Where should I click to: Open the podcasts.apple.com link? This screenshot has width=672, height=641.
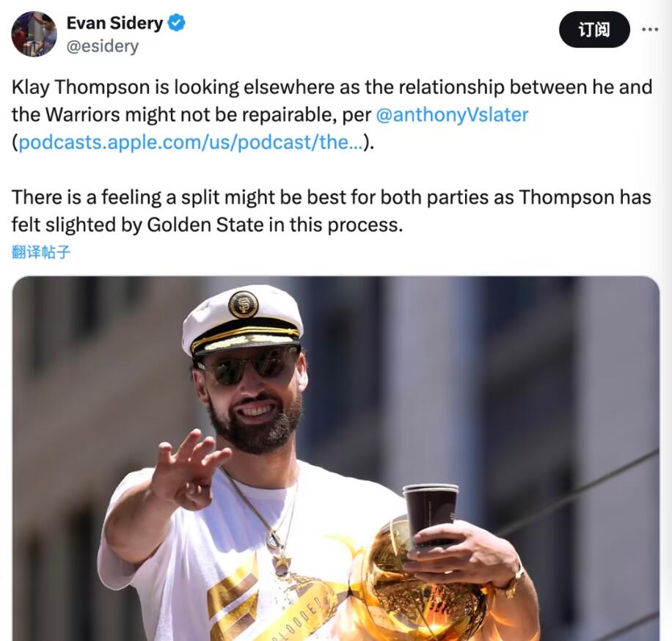click(x=190, y=142)
